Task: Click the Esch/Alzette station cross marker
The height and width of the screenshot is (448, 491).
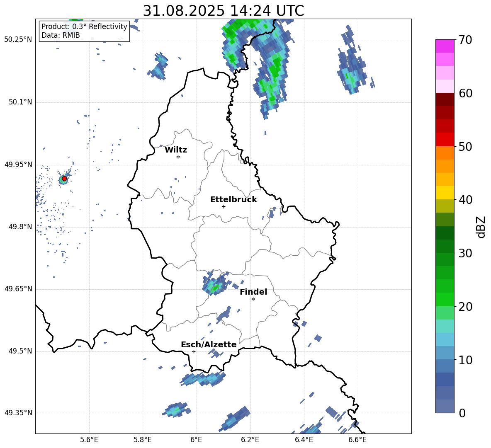Action: [x=194, y=351]
